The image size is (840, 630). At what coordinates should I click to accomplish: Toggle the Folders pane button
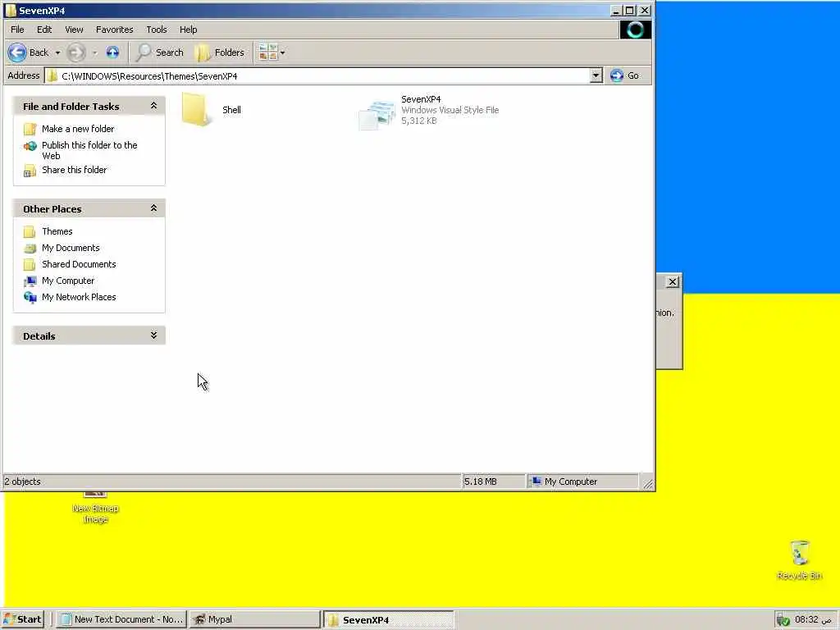[220, 52]
